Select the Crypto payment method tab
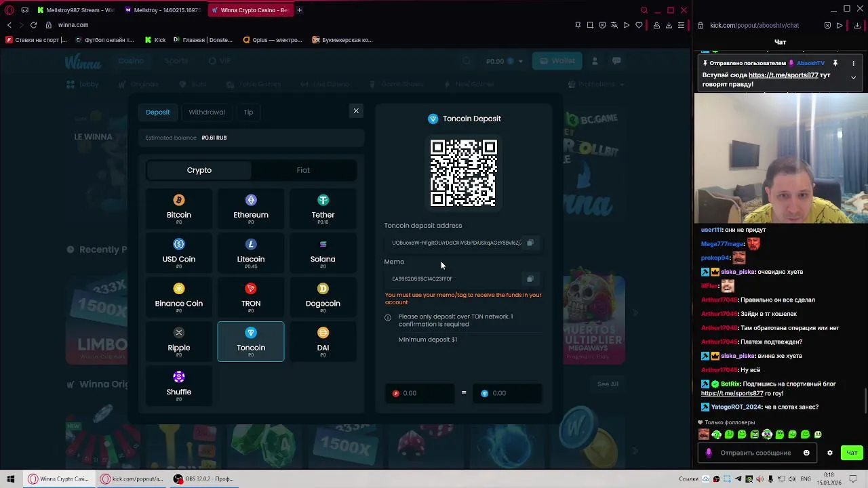This screenshot has width=868, height=488. tap(199, 170)
